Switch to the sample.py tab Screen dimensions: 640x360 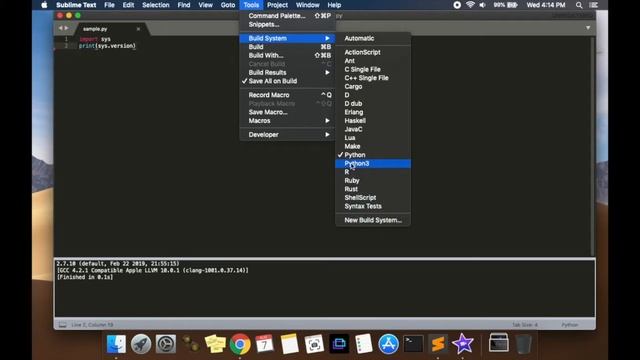(x=95, y=29)
